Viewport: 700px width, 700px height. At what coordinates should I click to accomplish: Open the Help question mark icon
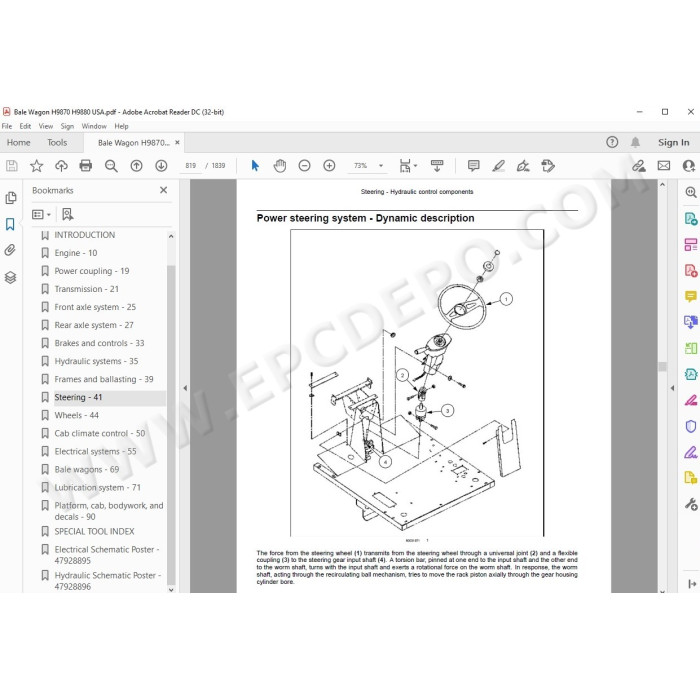[x=612, y=142]
